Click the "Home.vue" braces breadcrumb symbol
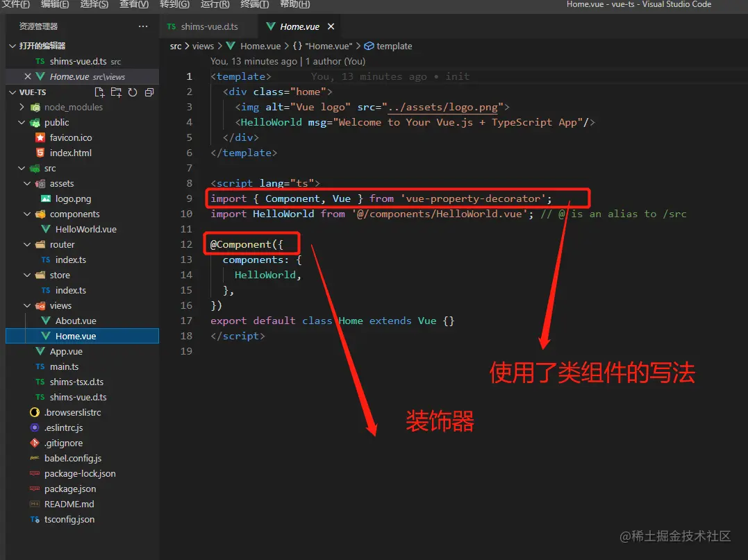 pos(322,46)
